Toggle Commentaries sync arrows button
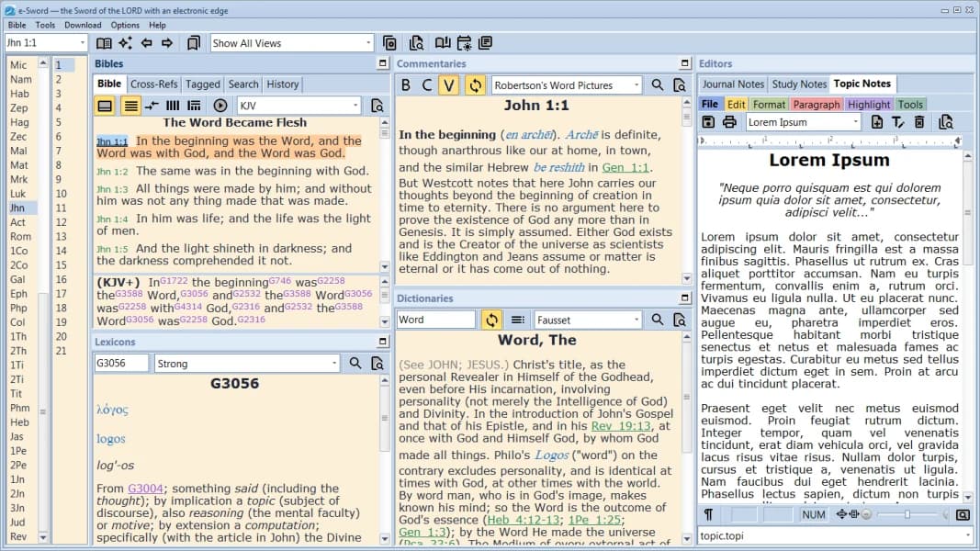 pos(475,85)
